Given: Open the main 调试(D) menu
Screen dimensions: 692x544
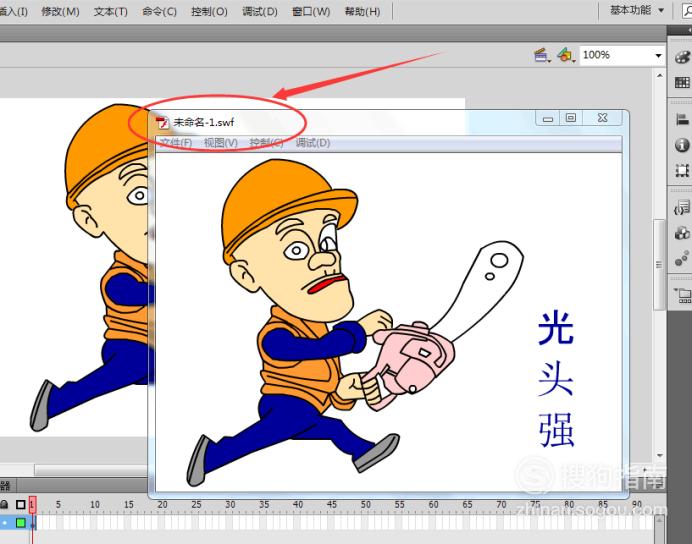Looking at the screenshot, I should point(260,11).
